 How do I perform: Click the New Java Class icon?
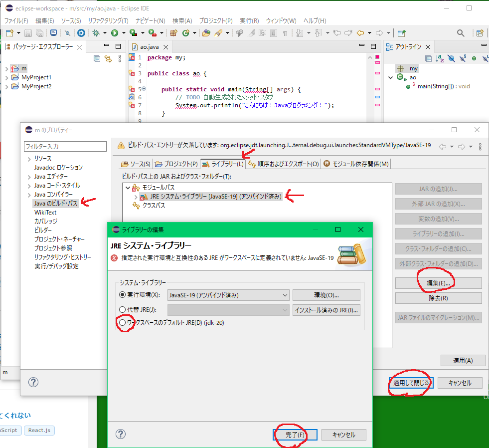click(x=186, y=33)
